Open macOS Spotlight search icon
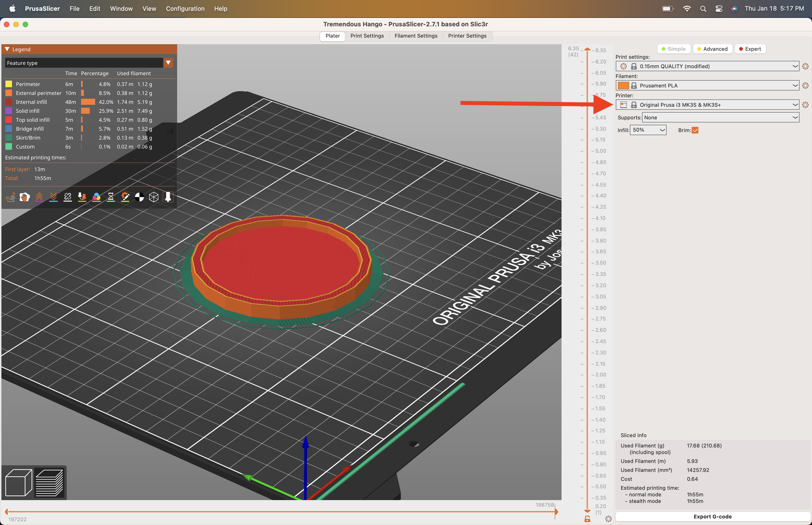Viewport: 812px width, 525px height. (703, 8)
